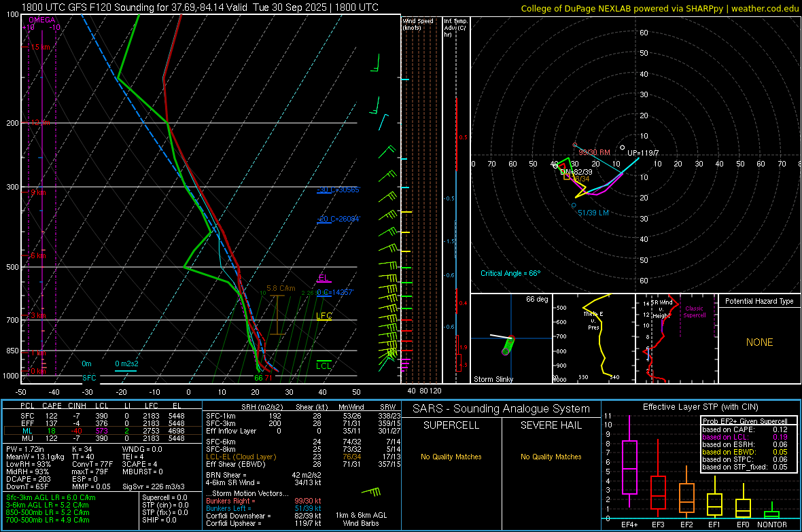Viewport: 802px width, 532px height.
Task: Click the magenta 'Classic Supercell' label
Action: click(x=694, y=312)
